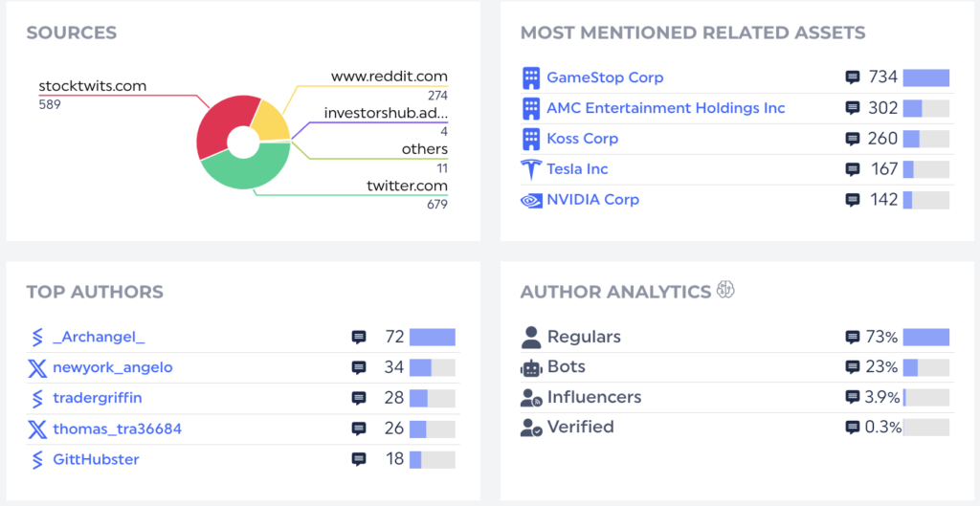
Task: Click the Verified user icon
Action: tap(531, 428)
